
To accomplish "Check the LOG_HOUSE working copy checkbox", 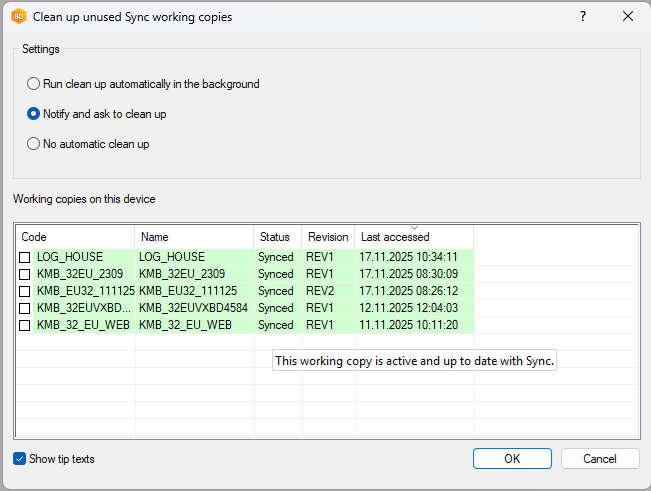I will [25, 258].
